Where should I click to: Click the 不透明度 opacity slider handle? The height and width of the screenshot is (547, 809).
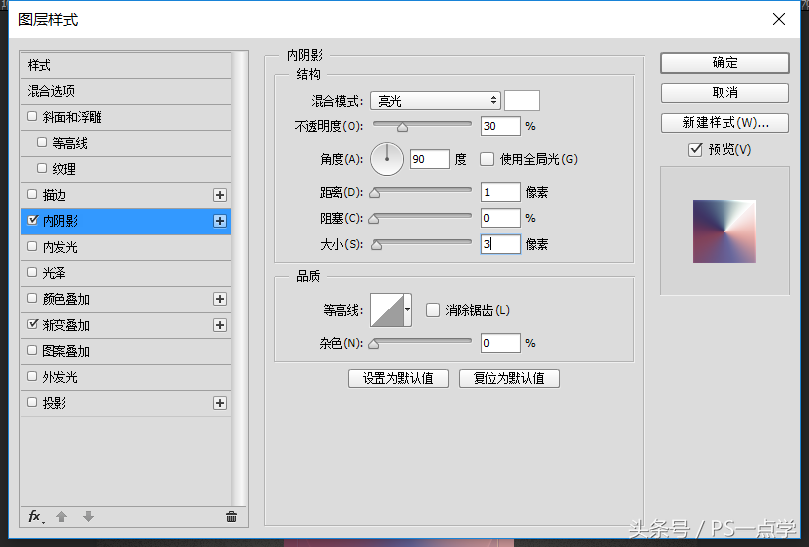(x=402, y=127)
